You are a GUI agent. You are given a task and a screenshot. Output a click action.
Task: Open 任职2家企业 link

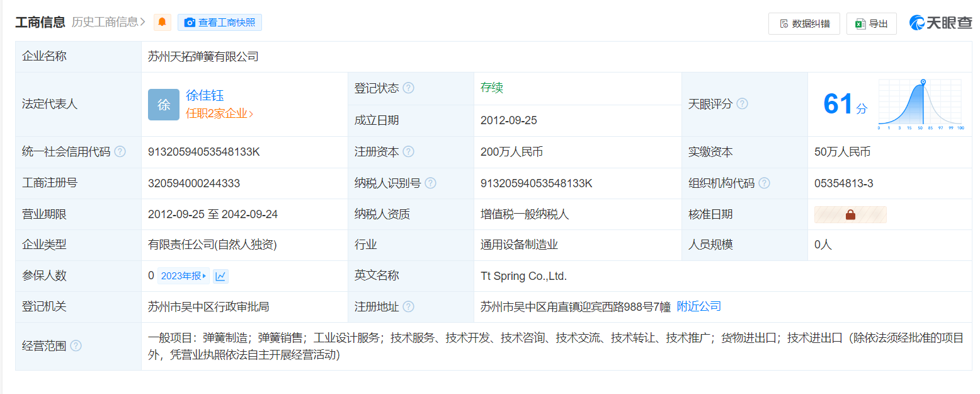pos(219,114)
